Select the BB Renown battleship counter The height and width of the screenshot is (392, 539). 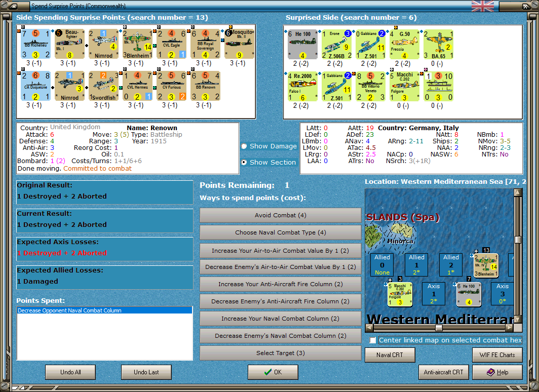[x=205, y=86]
